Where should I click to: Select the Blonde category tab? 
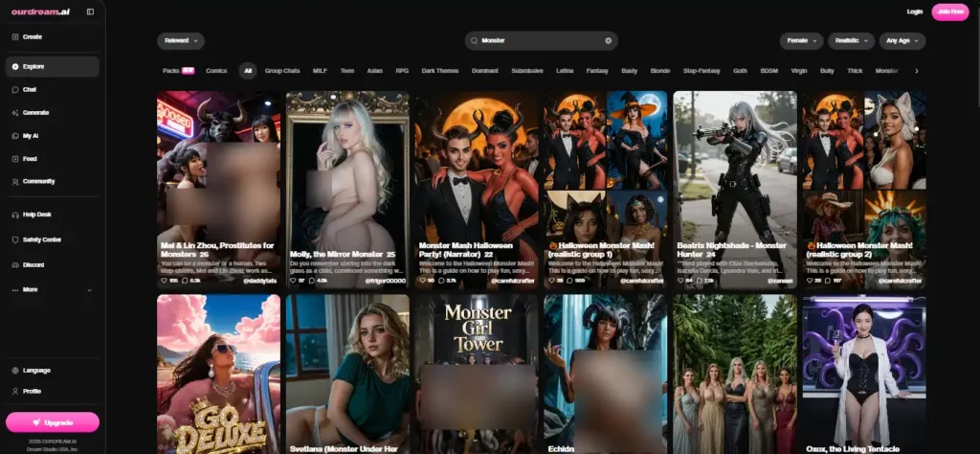(660, 71)
